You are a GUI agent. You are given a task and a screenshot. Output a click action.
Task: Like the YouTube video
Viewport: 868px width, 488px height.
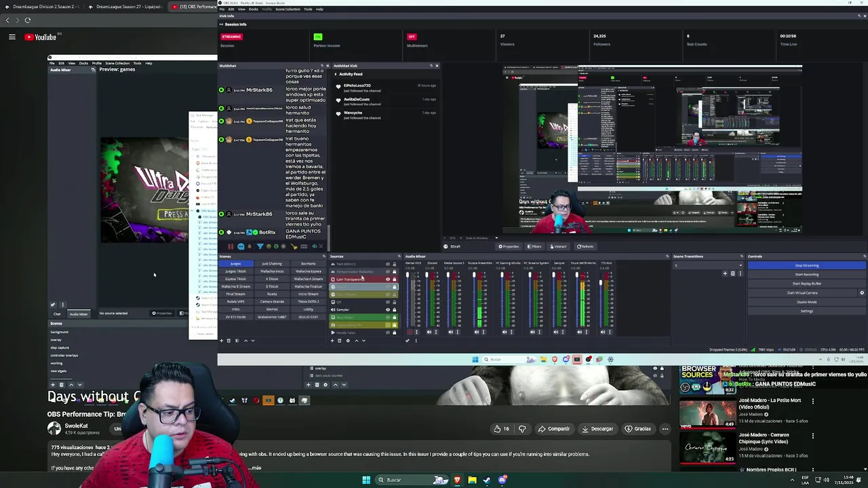(501, 428)
